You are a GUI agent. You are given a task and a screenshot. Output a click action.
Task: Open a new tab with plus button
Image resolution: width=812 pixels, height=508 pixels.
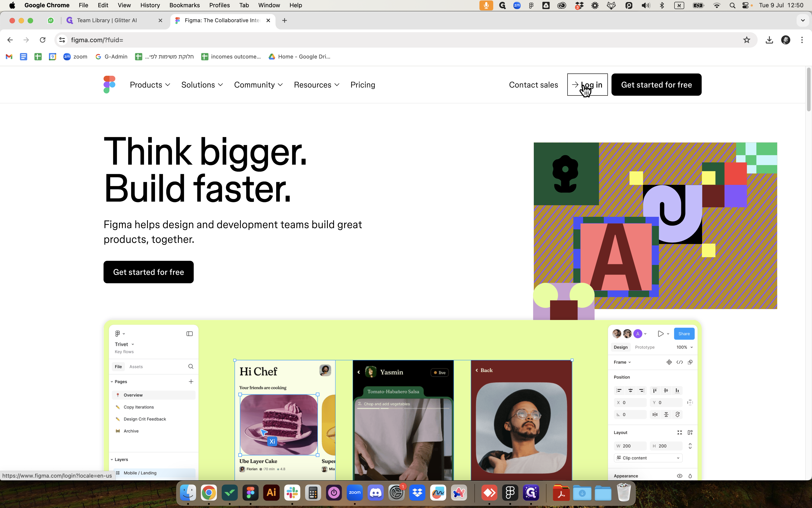285,20
